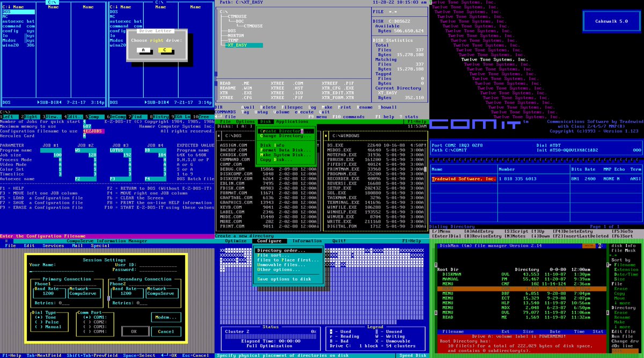Choose 'Copy Disk...' in Disk menu
644x358 pixels.
click(x=276, y=159)
